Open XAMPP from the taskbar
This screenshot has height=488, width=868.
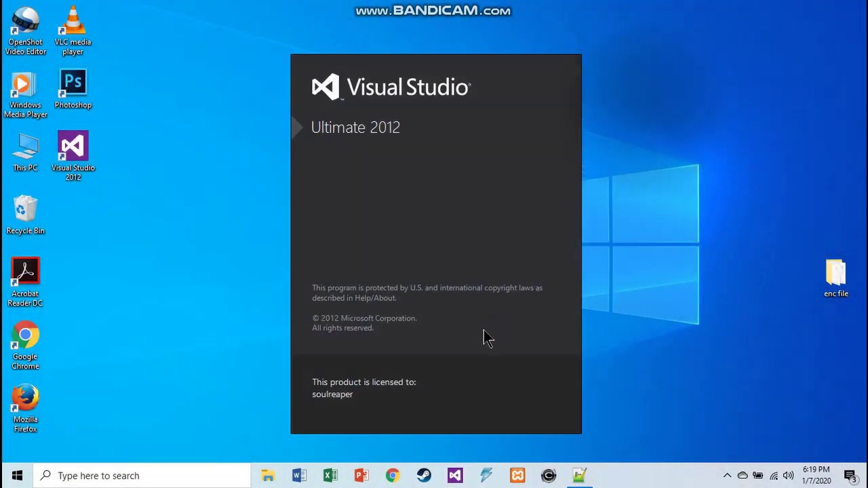(517, 476)
